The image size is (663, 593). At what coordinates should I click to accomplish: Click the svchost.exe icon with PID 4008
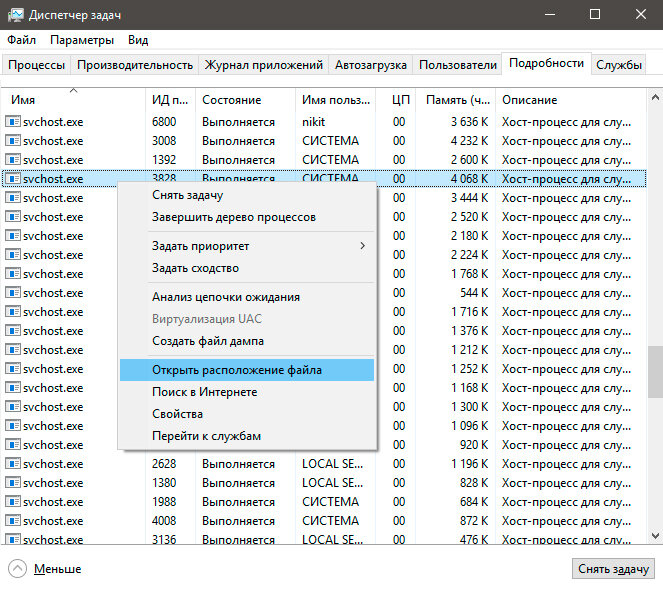[x=13, y=521]
